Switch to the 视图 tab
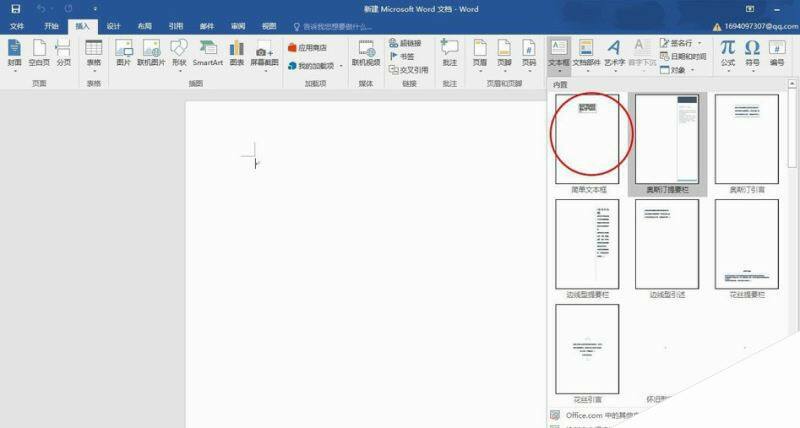 [x=269, y=26]
